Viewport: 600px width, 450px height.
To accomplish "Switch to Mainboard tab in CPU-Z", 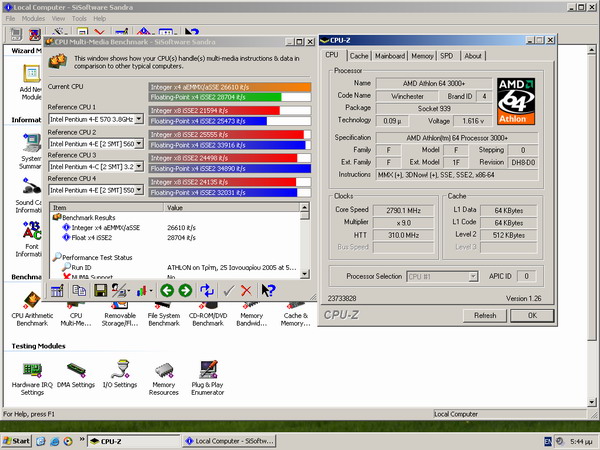I will [390, 56].
